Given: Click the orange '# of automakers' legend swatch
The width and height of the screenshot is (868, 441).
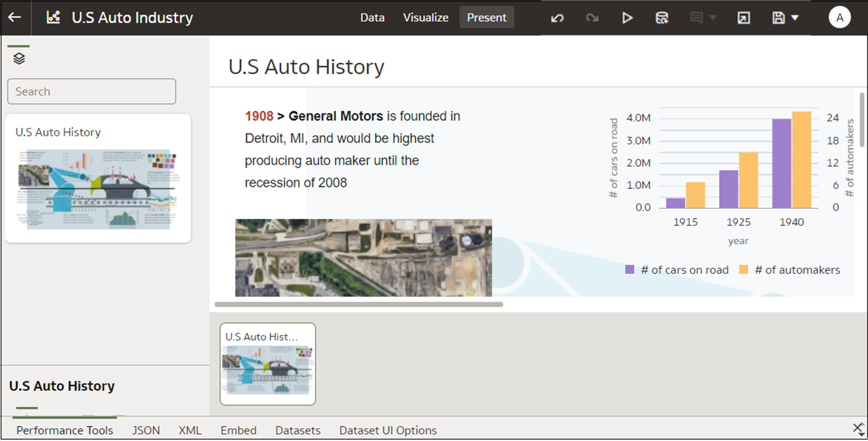Looking at the screenshot, I should 744,270.
